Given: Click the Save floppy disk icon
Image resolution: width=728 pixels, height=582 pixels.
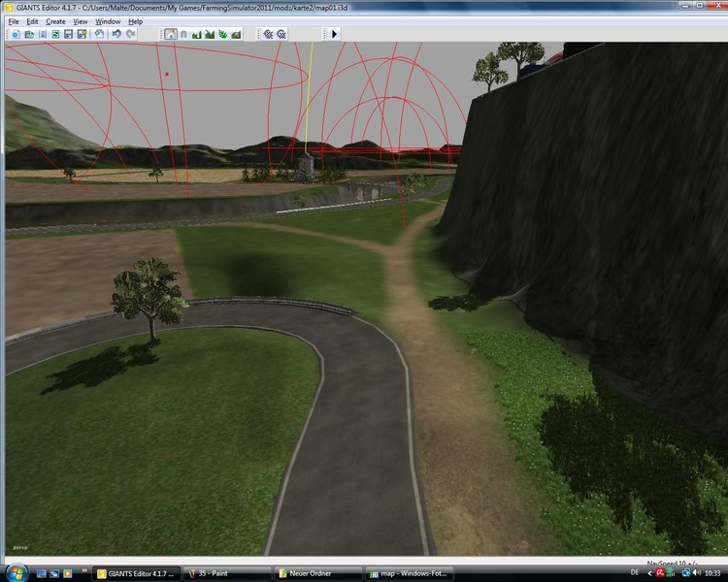Looking at the screenshot, I should coord(69,34).
